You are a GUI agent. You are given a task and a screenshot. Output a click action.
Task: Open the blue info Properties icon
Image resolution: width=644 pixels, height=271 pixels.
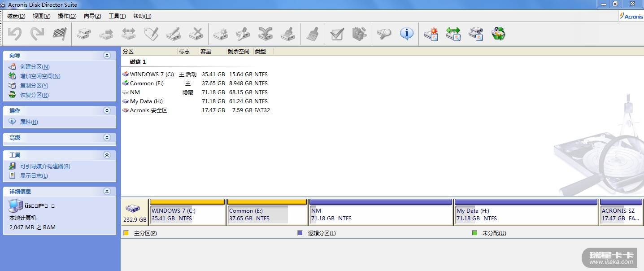coord(406,34)
